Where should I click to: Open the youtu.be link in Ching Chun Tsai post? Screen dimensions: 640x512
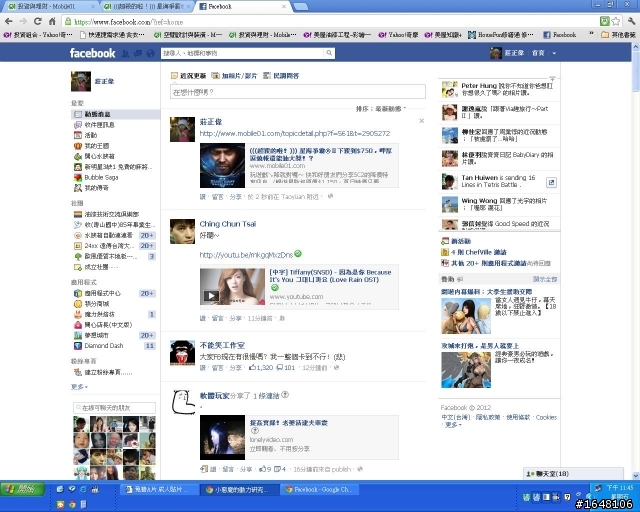(x=246, y=255)
